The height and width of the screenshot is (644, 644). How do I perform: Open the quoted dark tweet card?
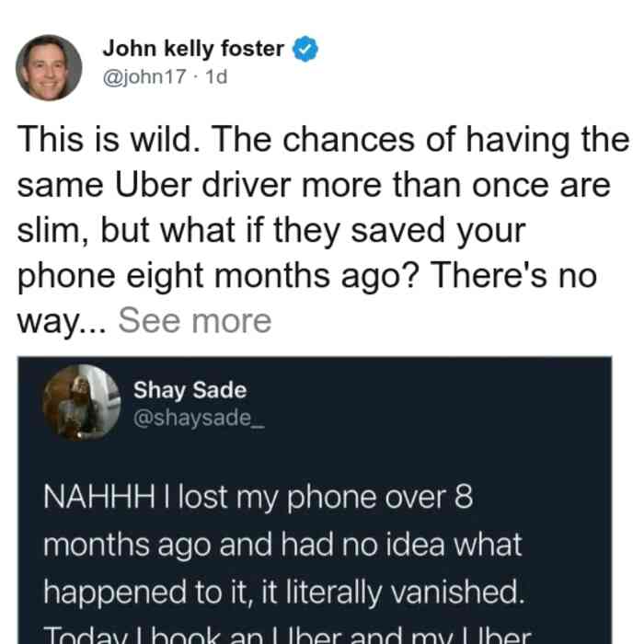coord(315,500)
